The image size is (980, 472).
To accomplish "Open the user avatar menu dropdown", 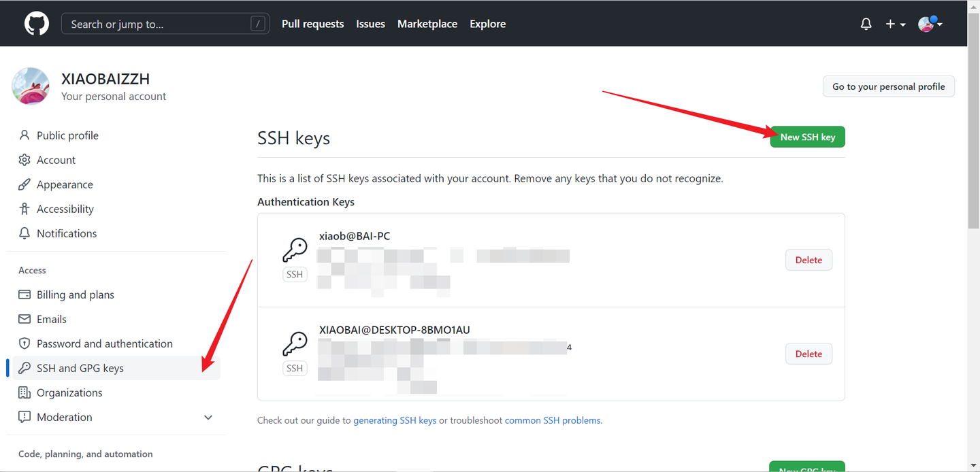I will (x=930, y=24).
